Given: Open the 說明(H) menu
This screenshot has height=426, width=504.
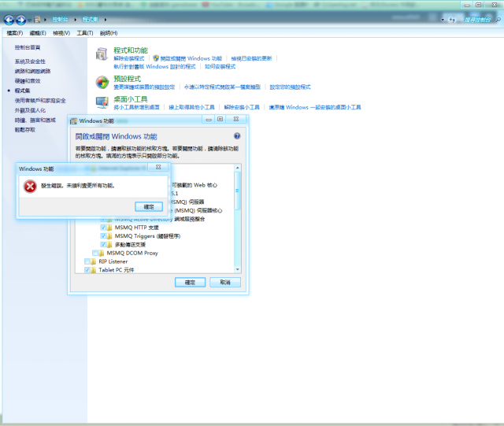Looking at the screenshot, I should (x=109, y=33).
